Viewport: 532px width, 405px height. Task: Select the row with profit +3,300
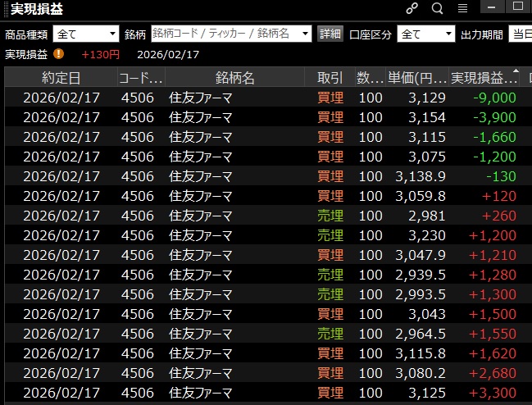click(262, 393)
